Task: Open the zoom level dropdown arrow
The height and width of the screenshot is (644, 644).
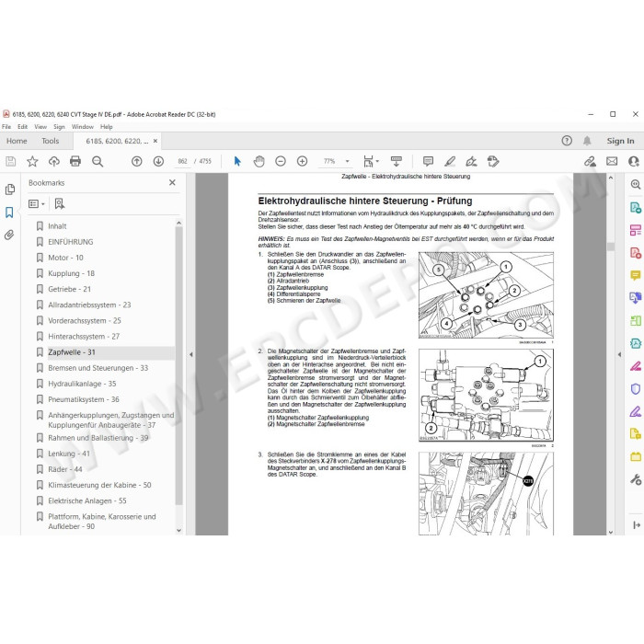Action: (348, 161)
